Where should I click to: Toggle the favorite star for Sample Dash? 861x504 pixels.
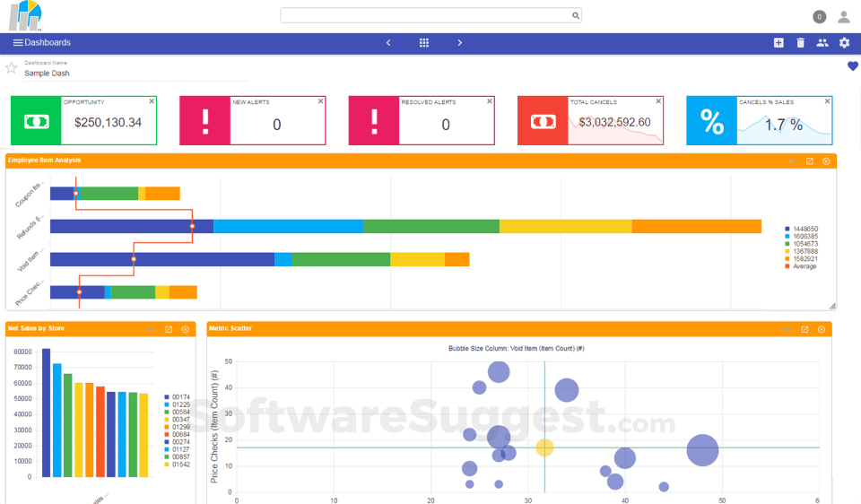click(11, 68)
